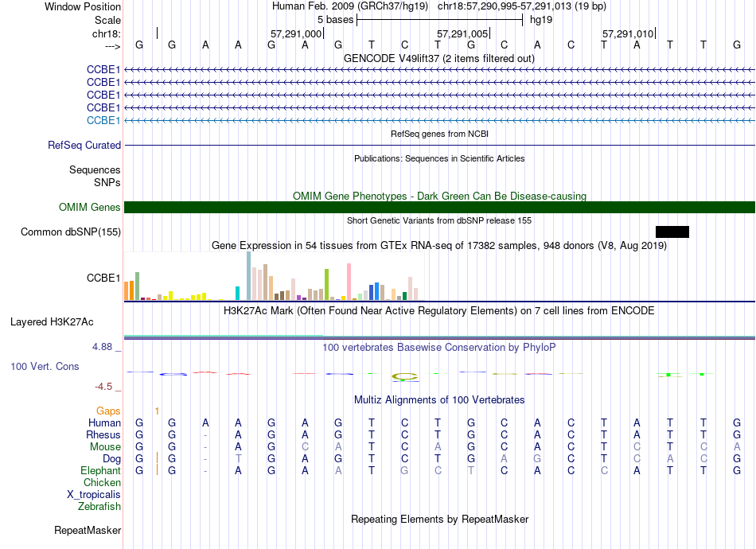The width and height of the screenshot is (756, 549).
Task: Select the Window Position label
Action: (x=83, y=6)
